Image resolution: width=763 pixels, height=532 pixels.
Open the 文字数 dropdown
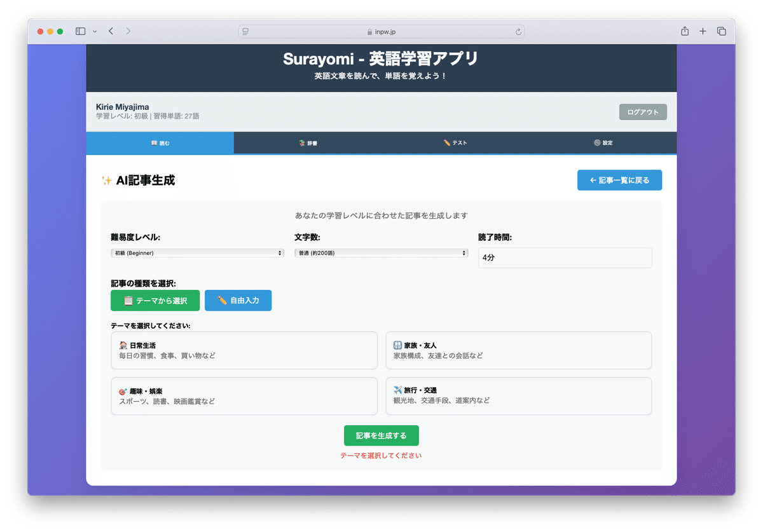(381, 252)
